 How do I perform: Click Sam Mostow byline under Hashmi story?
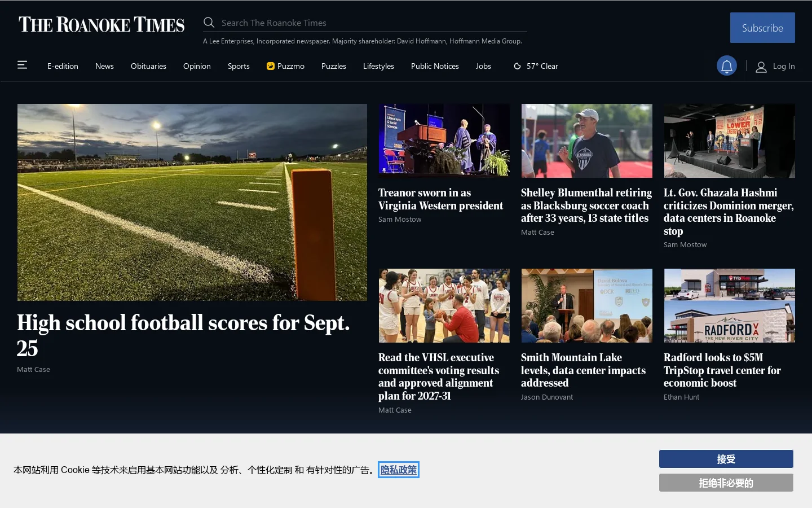[685, 245]
